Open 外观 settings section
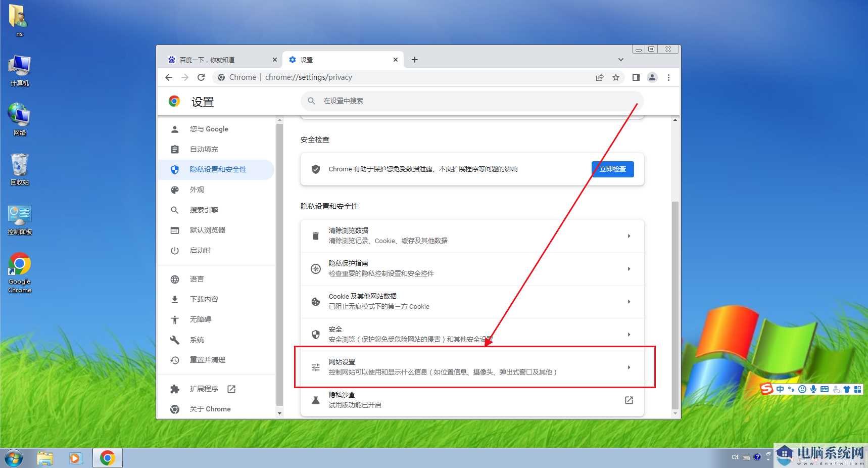868x468 pixels. point(216,190)
